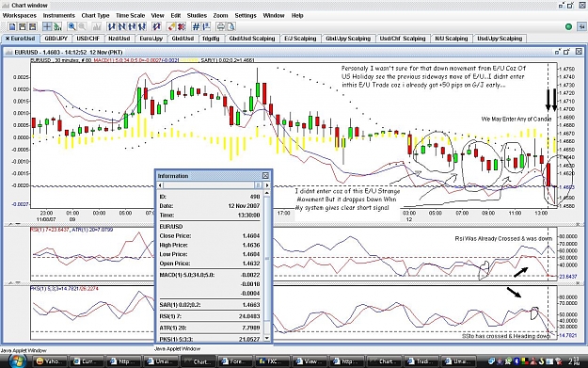Switch to the Usd/Chf Scalping tab
The width and height of the screenshot is (588, 368).
[x=403, y=39]
